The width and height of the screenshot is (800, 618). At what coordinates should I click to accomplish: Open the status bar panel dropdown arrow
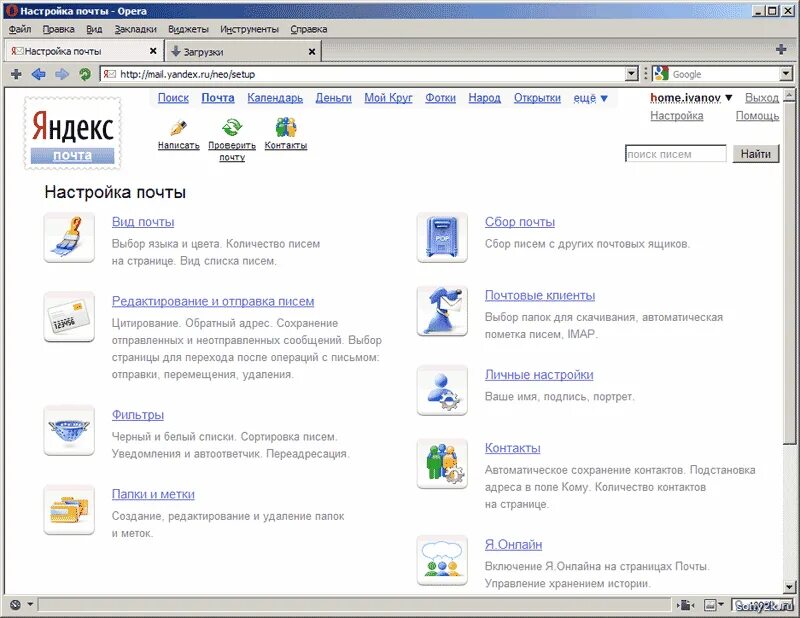pyautogui.click(x=30, y=605)
